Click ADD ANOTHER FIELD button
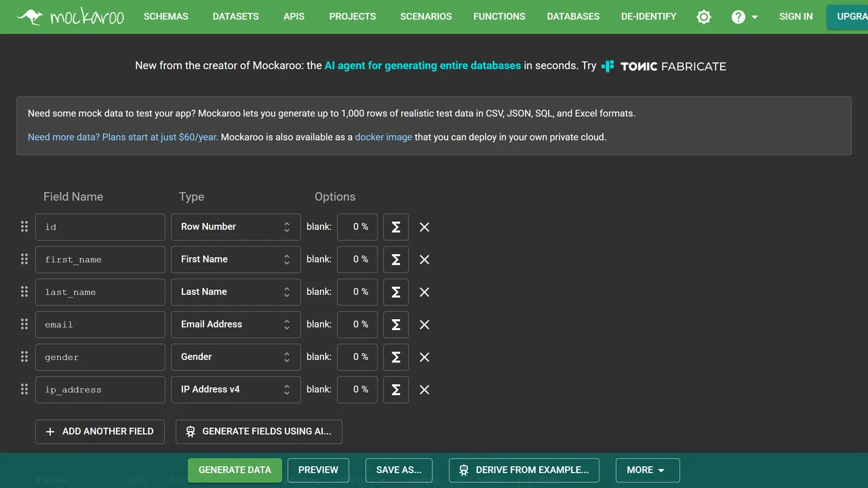 click(100, 431)
